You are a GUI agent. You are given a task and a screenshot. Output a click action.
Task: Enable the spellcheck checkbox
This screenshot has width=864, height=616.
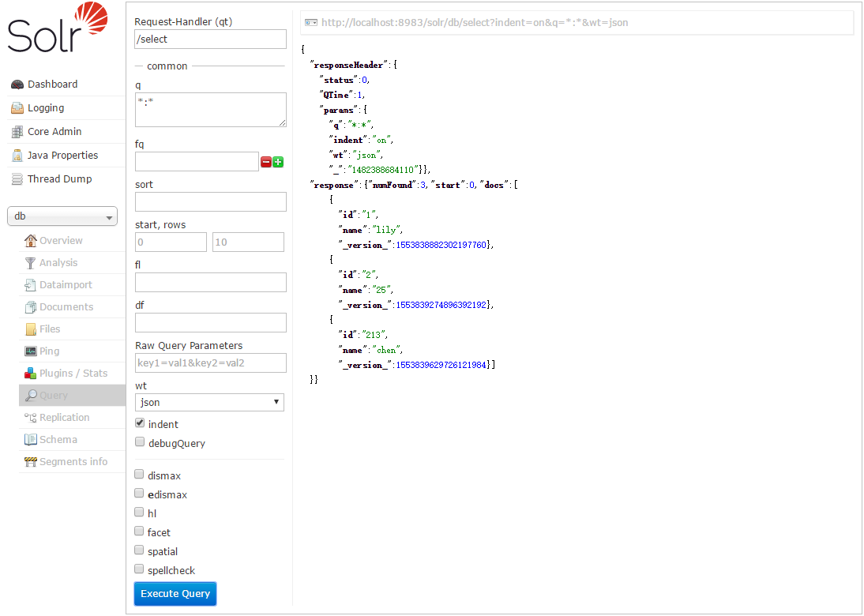(140, 569)
